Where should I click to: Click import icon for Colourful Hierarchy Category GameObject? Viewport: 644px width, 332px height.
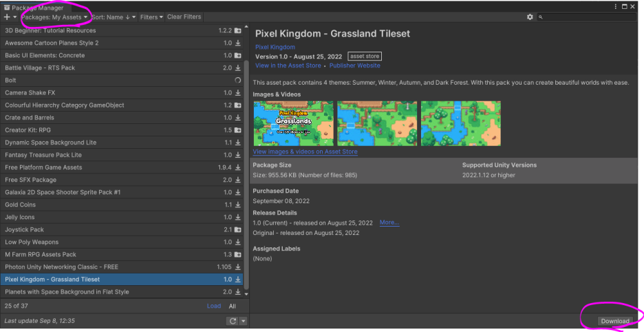tap(238, 105)
